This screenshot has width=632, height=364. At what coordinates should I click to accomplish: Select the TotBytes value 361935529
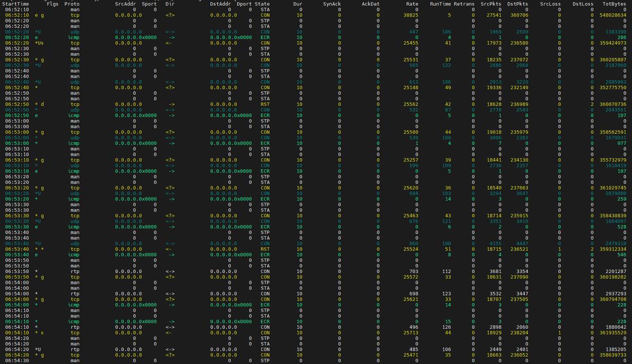pyautogui.click(x=613, y=332)
